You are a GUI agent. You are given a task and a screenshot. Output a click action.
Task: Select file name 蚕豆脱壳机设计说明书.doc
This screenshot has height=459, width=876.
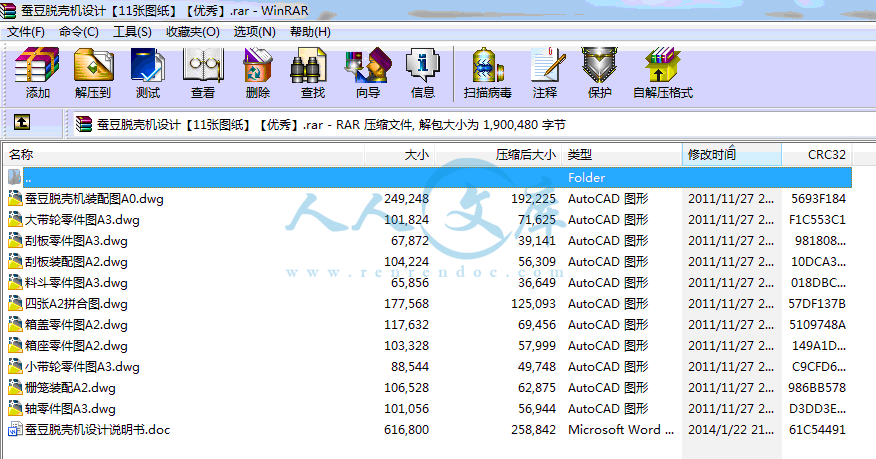[97, 429]
